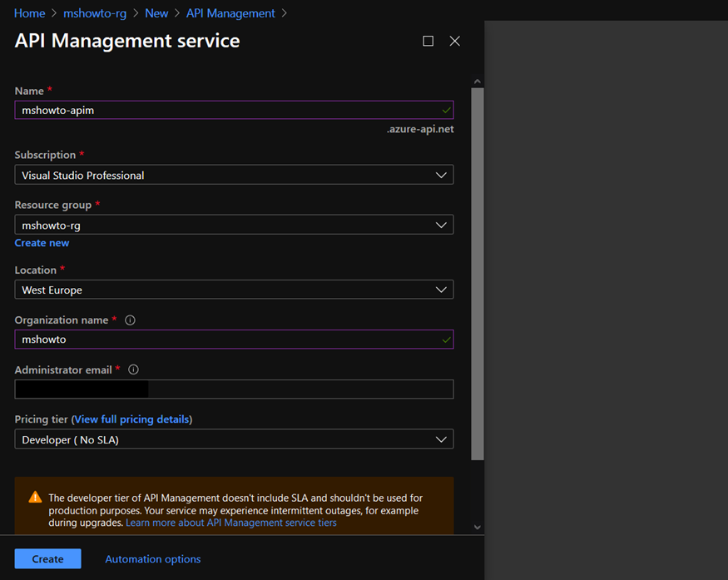This screenshot has width=728, height=580.
Task: Go to Home breadcrumb
Action: (30, 13)
